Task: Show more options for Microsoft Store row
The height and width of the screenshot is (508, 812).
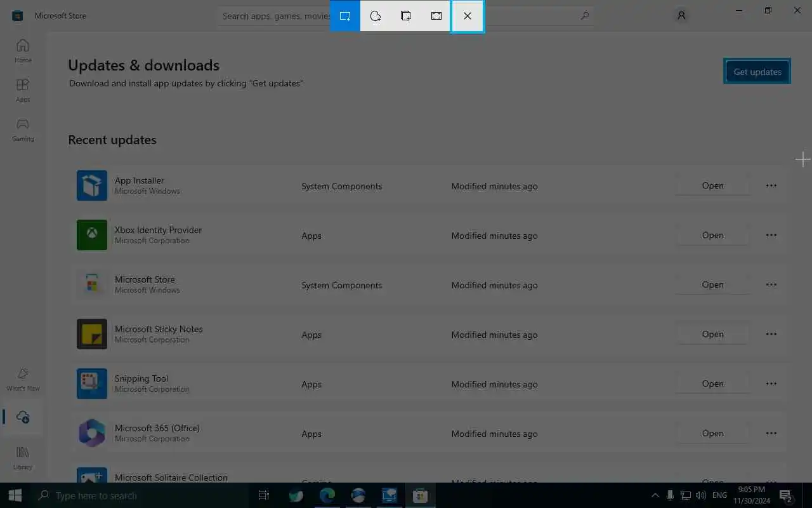Action: [x=771, y=284]
